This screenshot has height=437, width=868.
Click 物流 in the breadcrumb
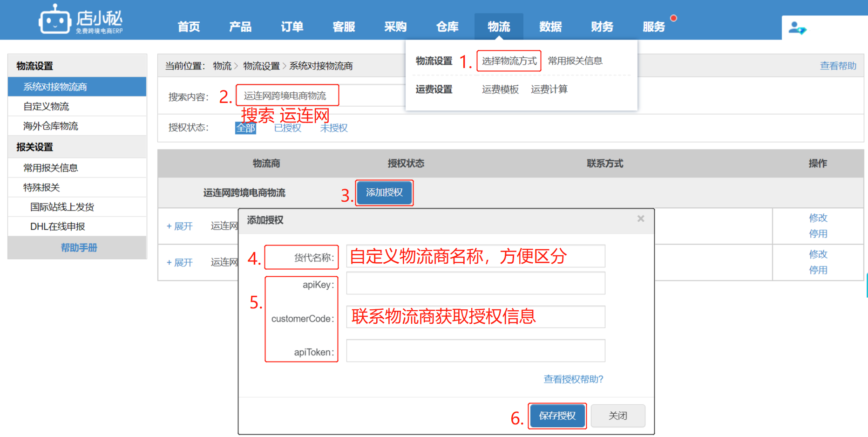222,66
